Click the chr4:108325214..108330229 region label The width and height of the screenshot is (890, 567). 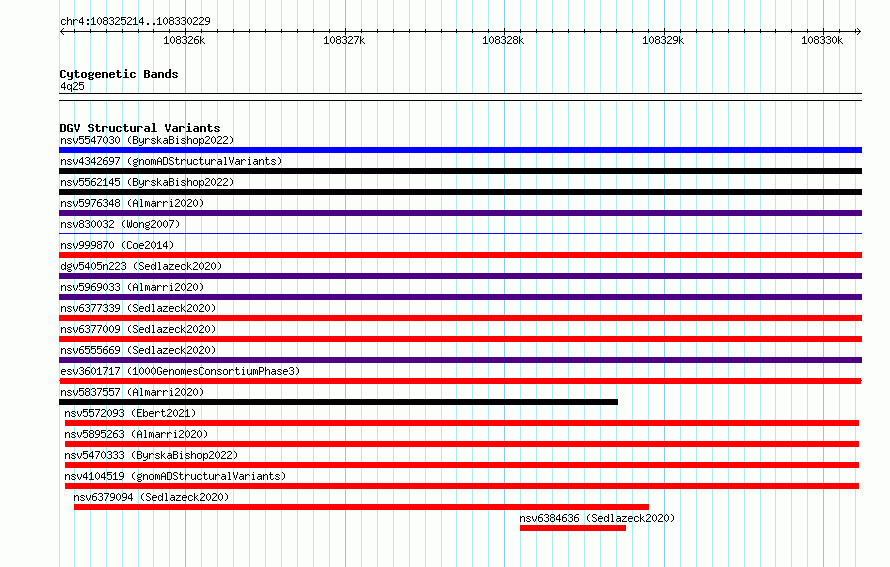(135, 21)
